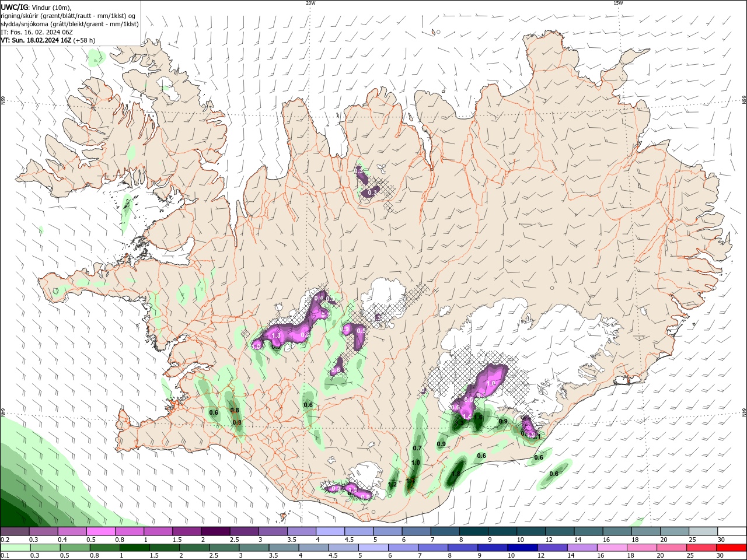This screenshot has height=560, width=747.
Task: Select the 'IT: Fös. 16. 02. 2024 06Z' line
Action: (x=36, y=32)
